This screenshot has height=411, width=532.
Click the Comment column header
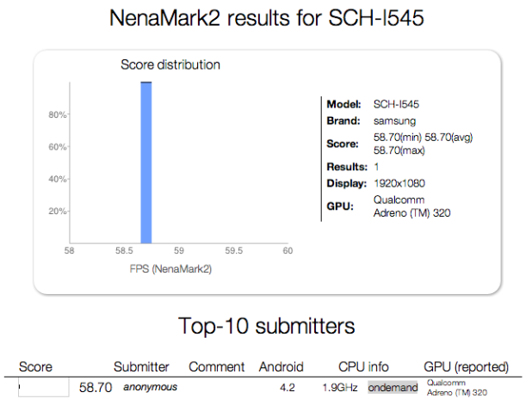pyautogui.click(x=217, y=367)
